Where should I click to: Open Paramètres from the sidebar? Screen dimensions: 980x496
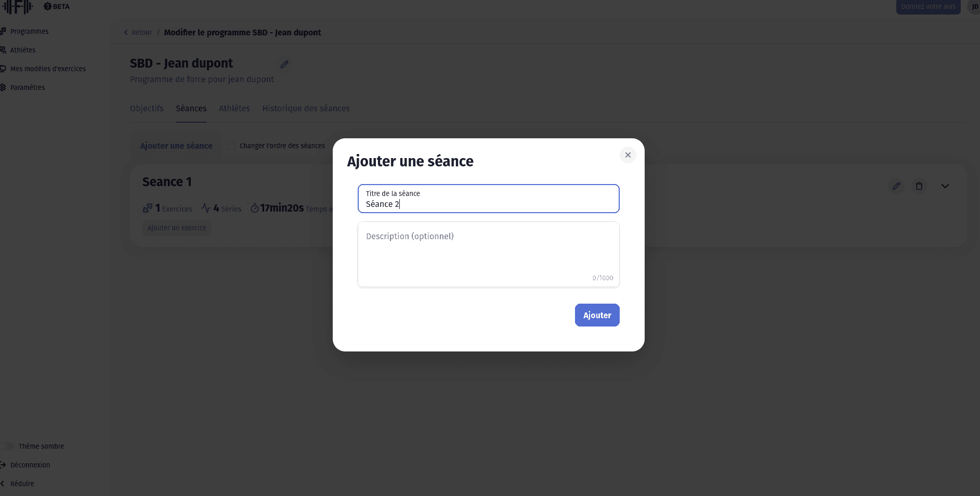click(x=28, y=87)
